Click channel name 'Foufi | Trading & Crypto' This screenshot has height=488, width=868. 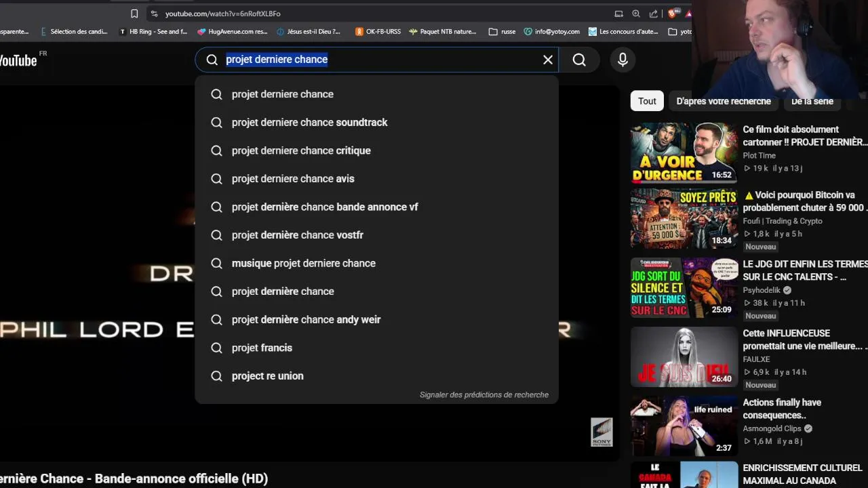point(783,221)
